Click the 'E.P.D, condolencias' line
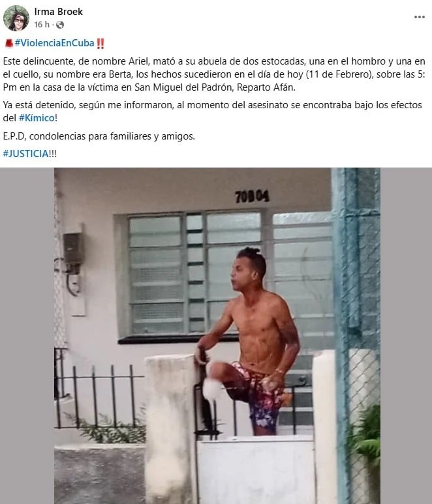This screenshot has height=504, width=432. (99, 136)
